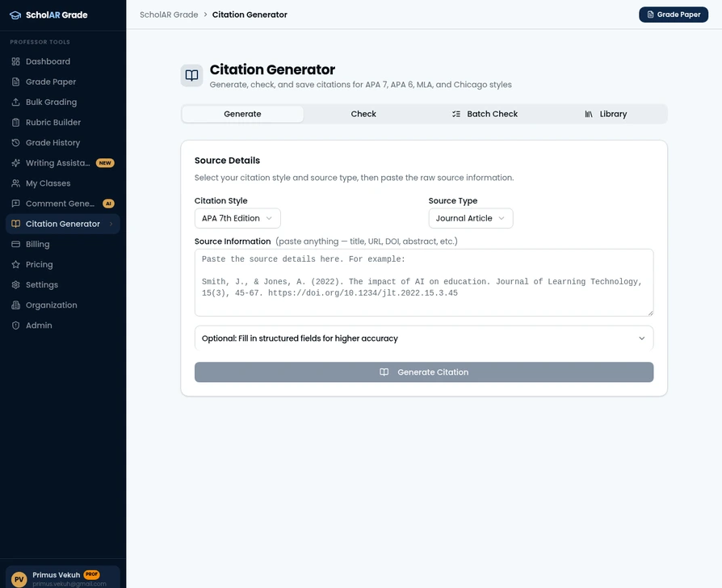Screen dimensions: 722x588
Task: Click the Source Information label
Action: pos(233,241)
